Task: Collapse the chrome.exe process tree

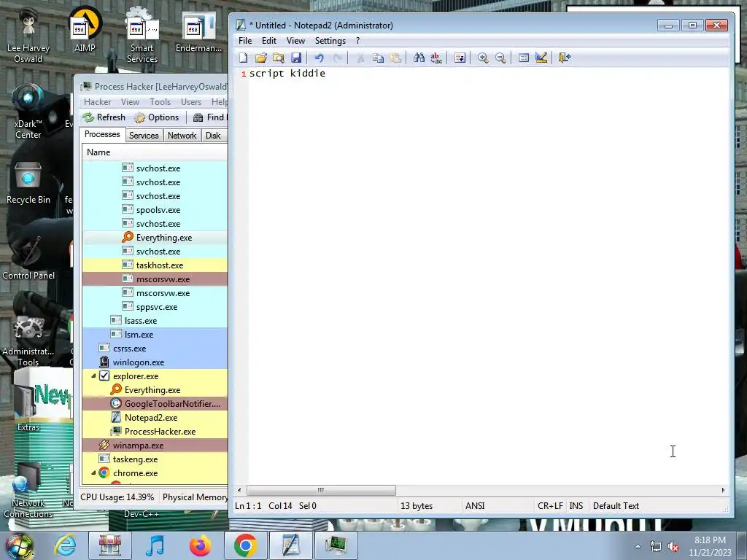Action: tap(93, 473)
